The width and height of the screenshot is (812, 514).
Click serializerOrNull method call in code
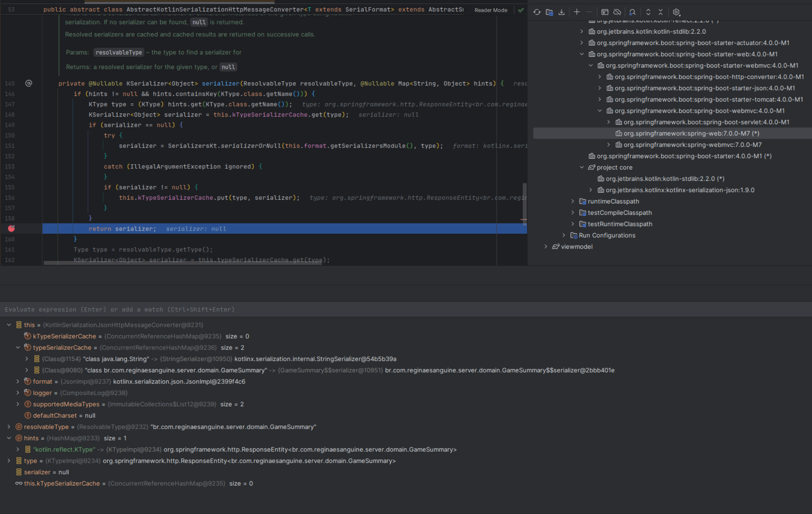point(251,146)
